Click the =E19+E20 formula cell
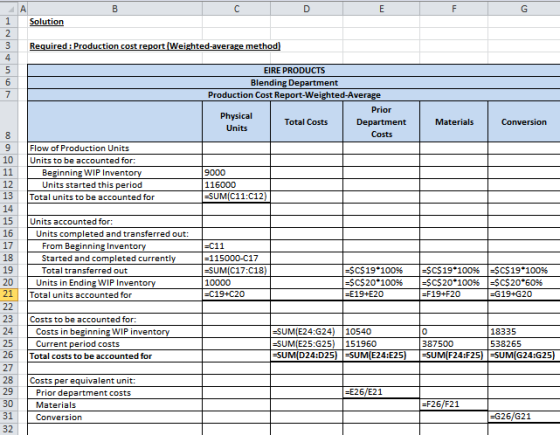This screenshot has height=435, width=560. (381, 295)
